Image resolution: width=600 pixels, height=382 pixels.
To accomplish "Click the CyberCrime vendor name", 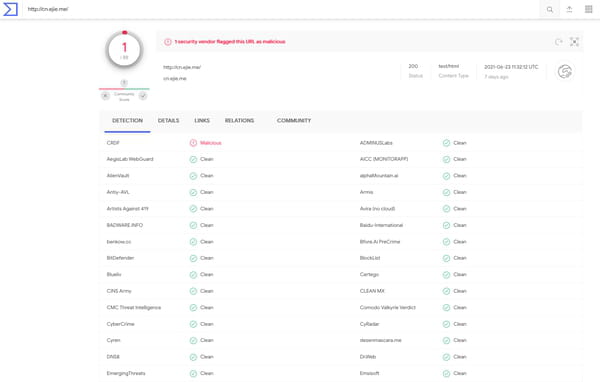I will coord(121,324).
